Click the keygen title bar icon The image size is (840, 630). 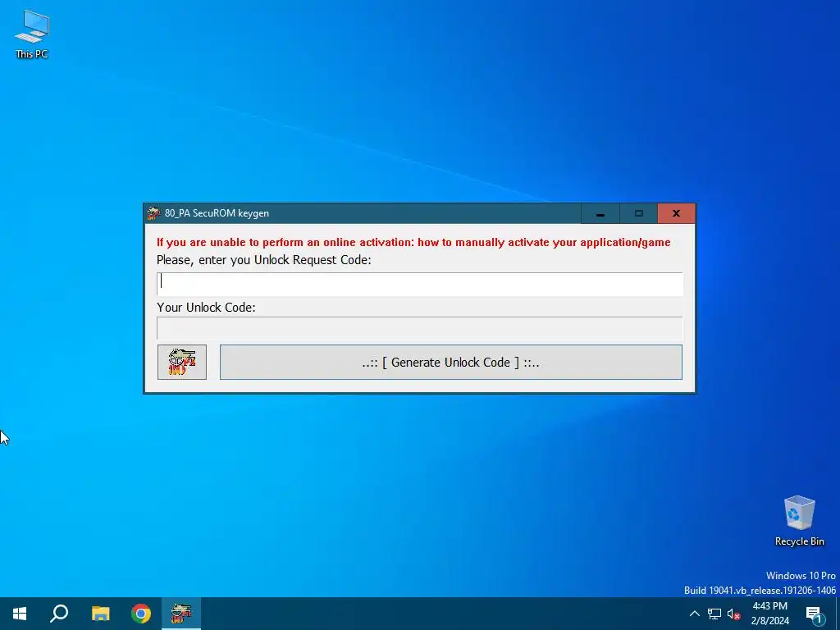coord(153,213)
